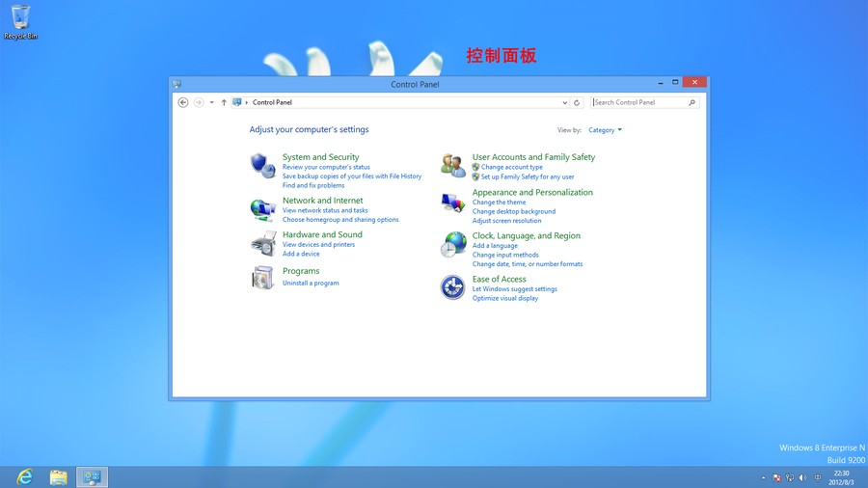Open the View by Category dropdown

(x=605, y=130)
